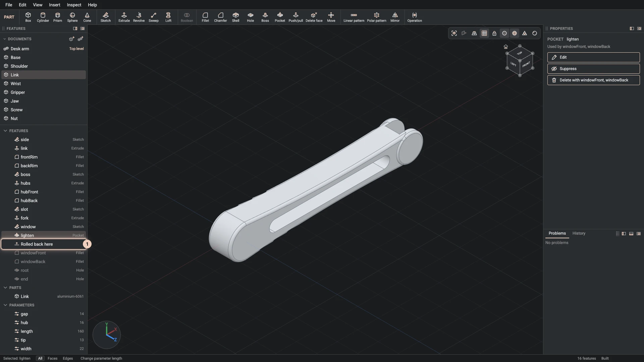The width and height of the screenshot is (644, 362).
Task: Activate the Revolve tool
Action: 139,17
